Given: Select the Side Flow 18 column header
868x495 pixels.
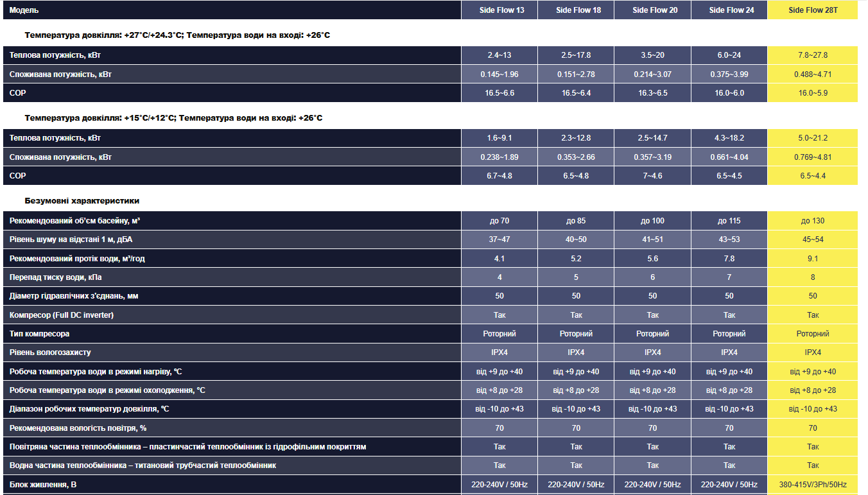Looking at the screenshot, I should pyautogui.click(x=576, y=10).
